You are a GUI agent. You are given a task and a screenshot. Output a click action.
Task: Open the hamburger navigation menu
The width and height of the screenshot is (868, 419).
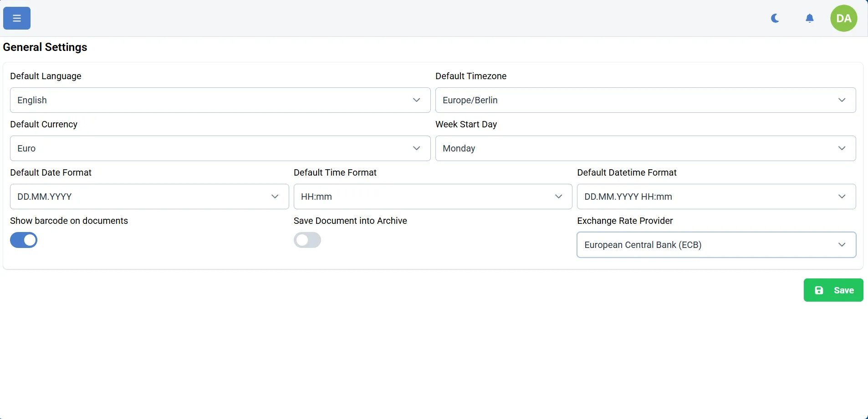point(16,18)
